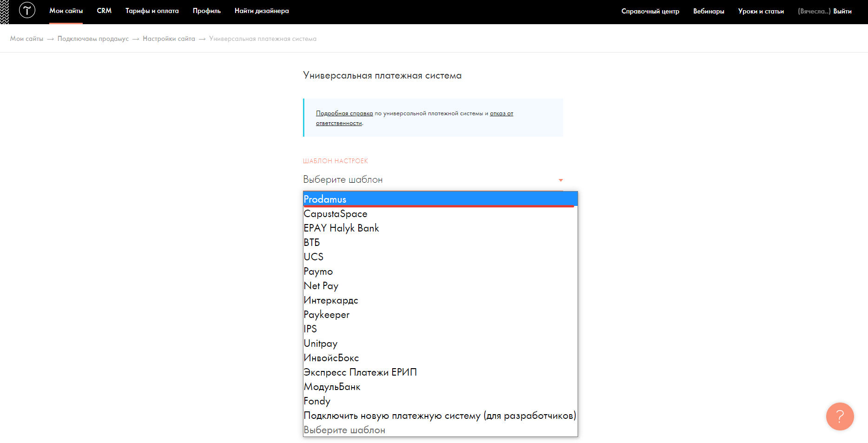Open Подключаем продамус breadcrumb
The image size is (868, 443).
pyautogui.click(x=93, y=39)
